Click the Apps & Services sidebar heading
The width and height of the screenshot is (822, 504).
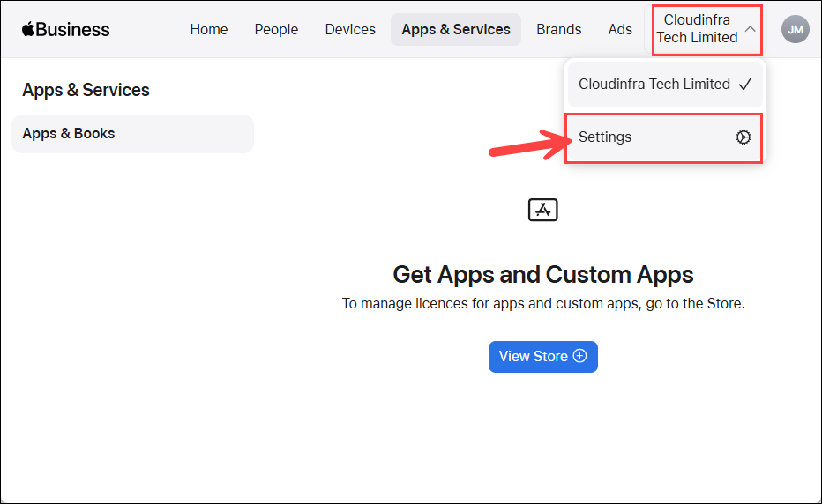click(86, 90)
